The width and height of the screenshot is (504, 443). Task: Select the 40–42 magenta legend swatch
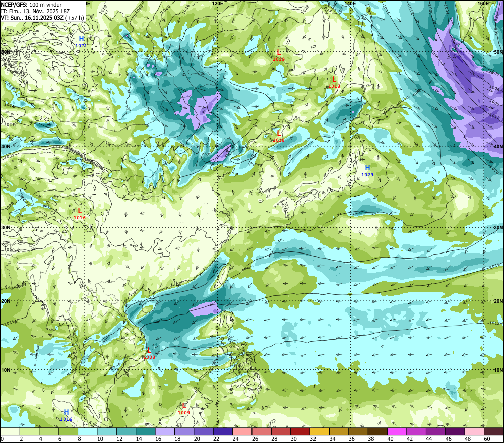coord(397,432)
